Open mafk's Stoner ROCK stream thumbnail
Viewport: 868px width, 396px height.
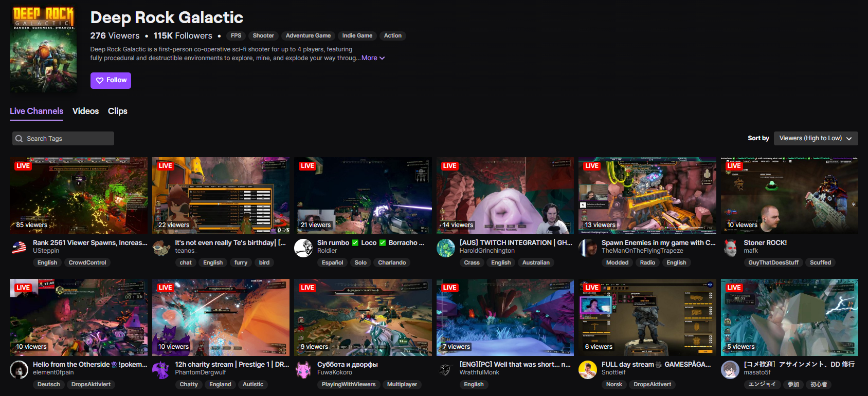coord(790,196)
